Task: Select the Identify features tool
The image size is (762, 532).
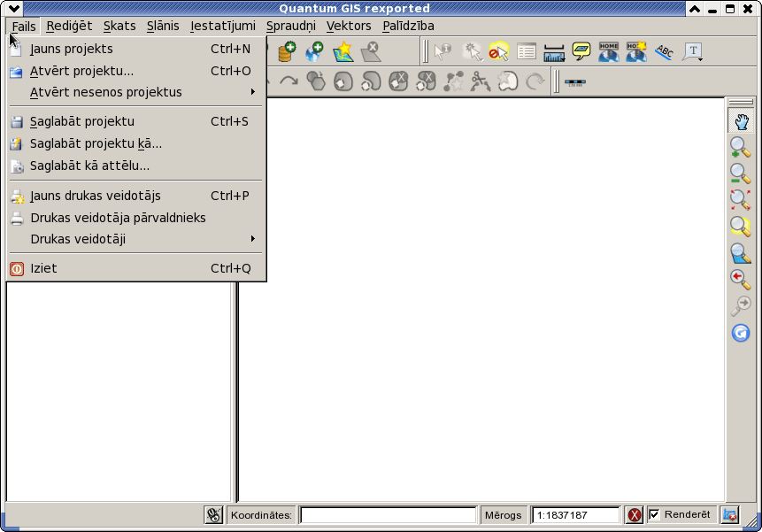Action: 443,51
